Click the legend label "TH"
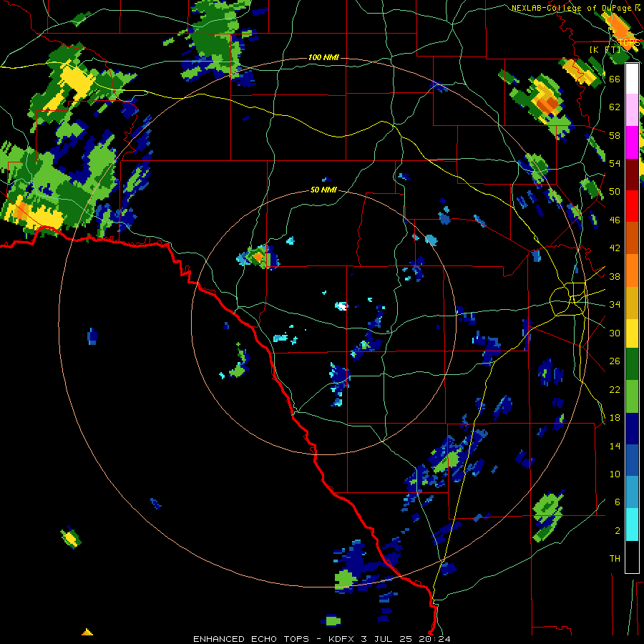The image size is (644, 644). [615, 559]
